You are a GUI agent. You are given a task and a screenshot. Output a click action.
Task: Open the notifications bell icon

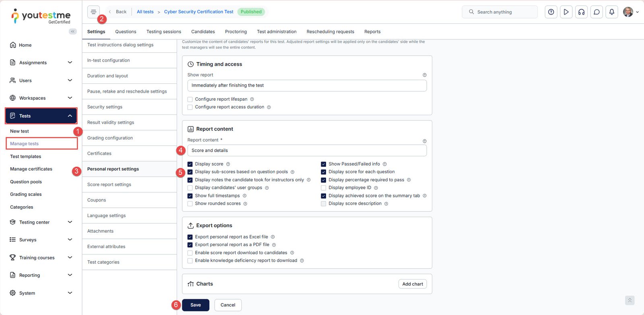point(611,12)
